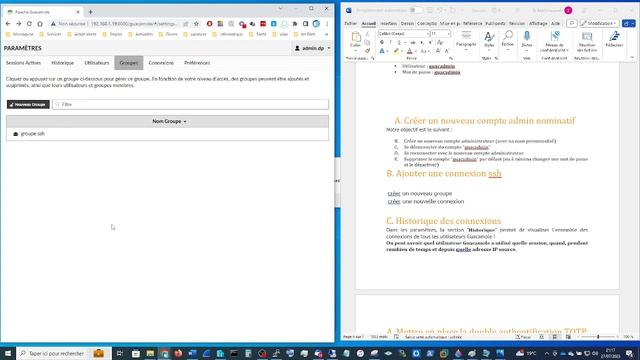This screenshot has height=360, width=640.
Task: Click the format painter icon
Action: tap(367, 51)
